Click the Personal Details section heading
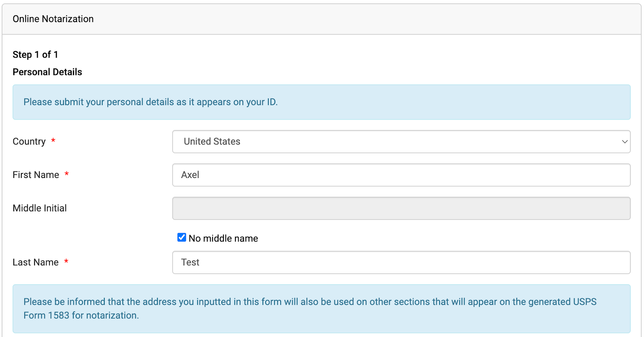This screenshot has height=337, width=644. 47,72
